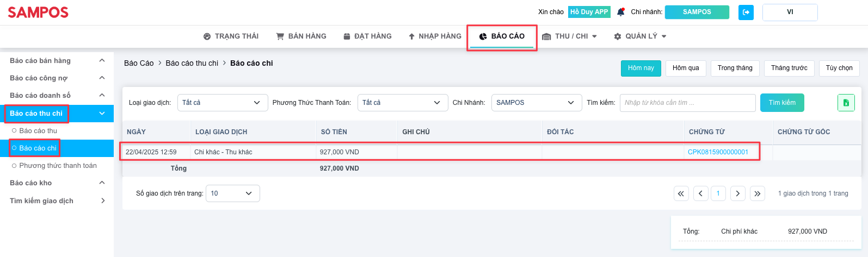Open the Loại giao dịch dropdown
The height and width of the screenshot is (257, 868).
pos(223,103)
